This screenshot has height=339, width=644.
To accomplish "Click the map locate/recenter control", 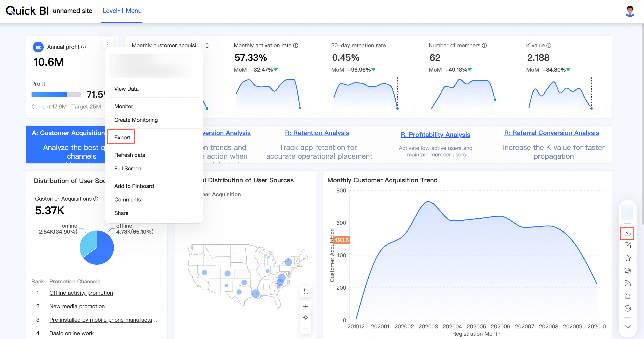I will tap(306, 317).
